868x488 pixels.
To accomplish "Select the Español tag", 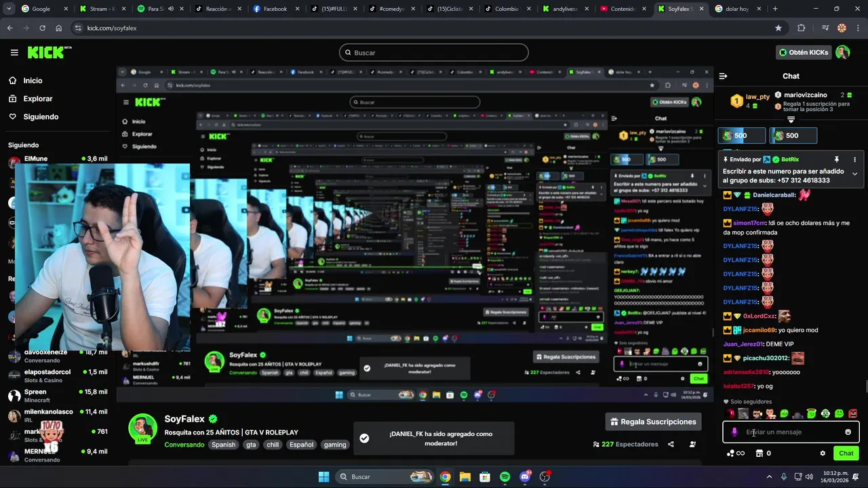I will tap(301, 445).
